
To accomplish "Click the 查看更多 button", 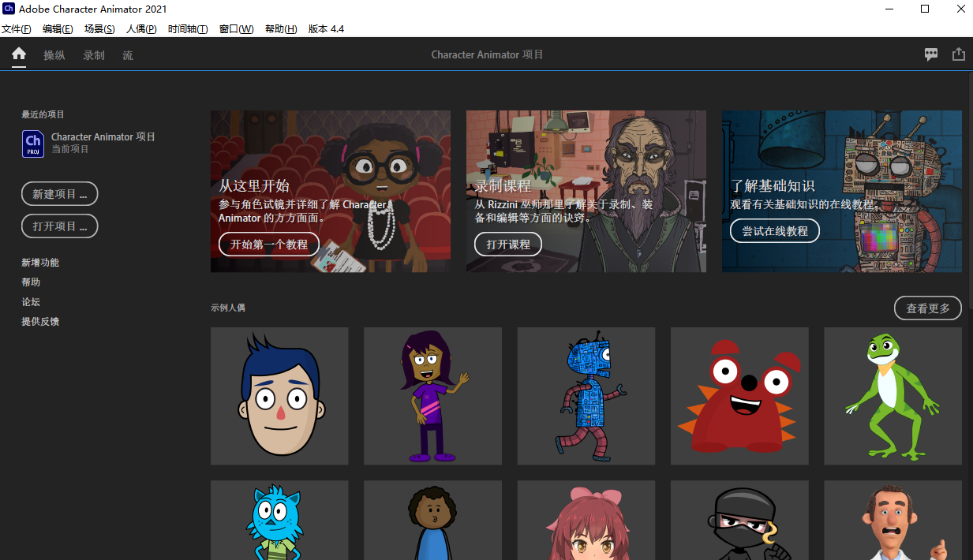I will (x=928, y=308).
